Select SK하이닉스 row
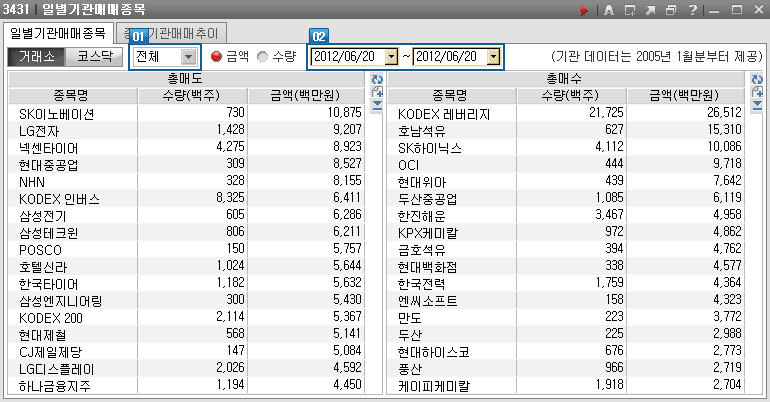 click(x=566, y=147)
